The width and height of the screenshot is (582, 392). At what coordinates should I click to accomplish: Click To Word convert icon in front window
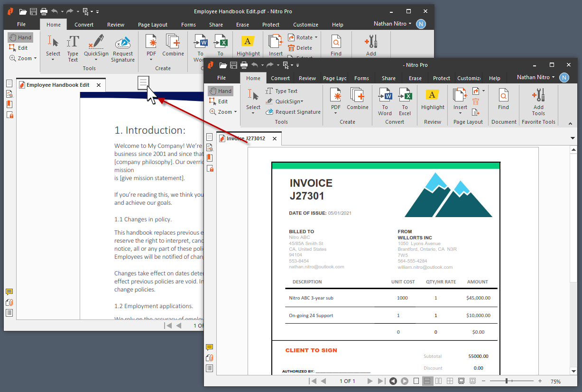click(x=385, y=101)
